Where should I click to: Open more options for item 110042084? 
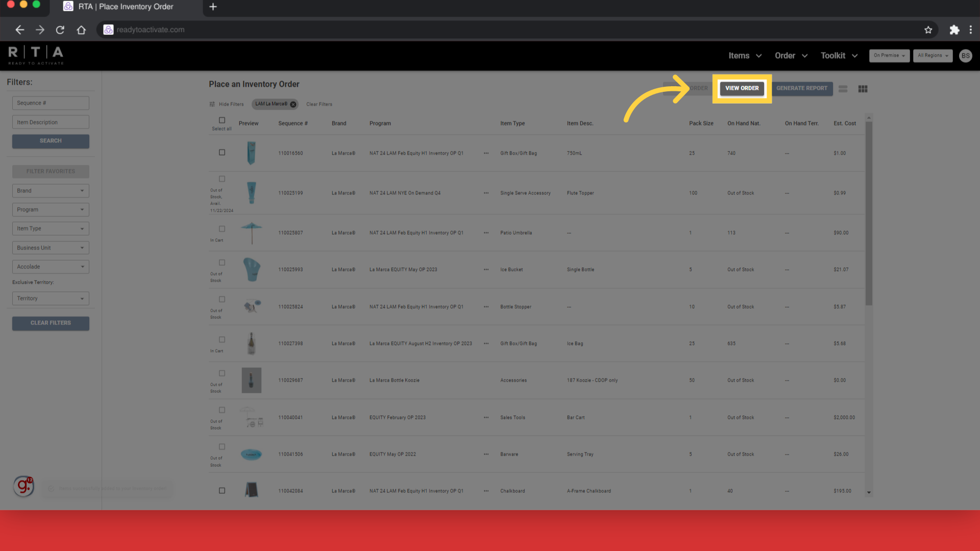pos(486,491)
